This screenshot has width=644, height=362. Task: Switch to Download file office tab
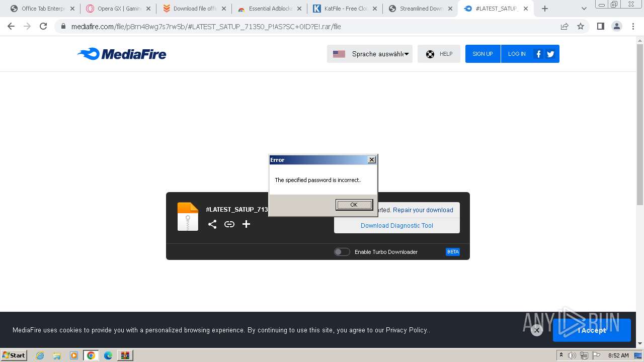(x=194, y=9)
